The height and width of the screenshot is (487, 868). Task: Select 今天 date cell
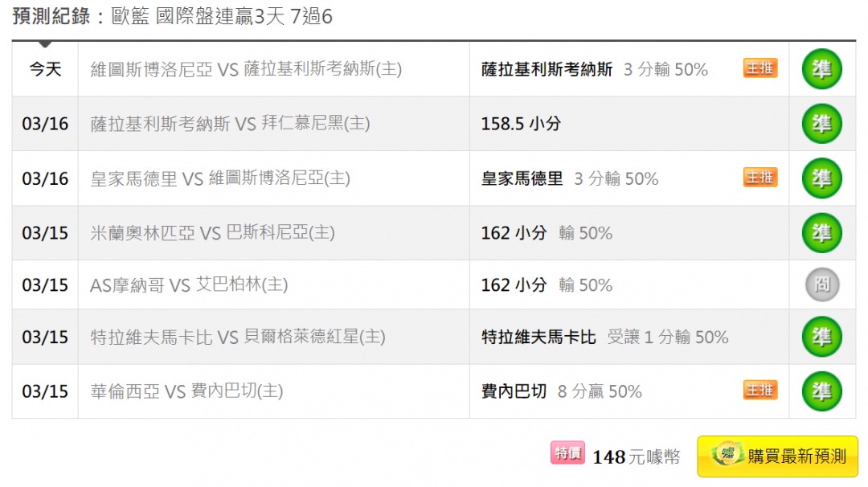[45, 69]
